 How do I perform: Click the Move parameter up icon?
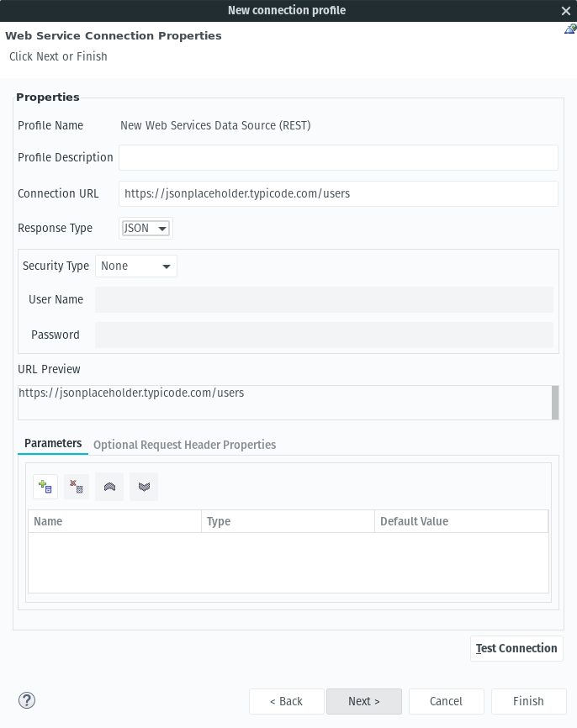[x=109, y=487]
